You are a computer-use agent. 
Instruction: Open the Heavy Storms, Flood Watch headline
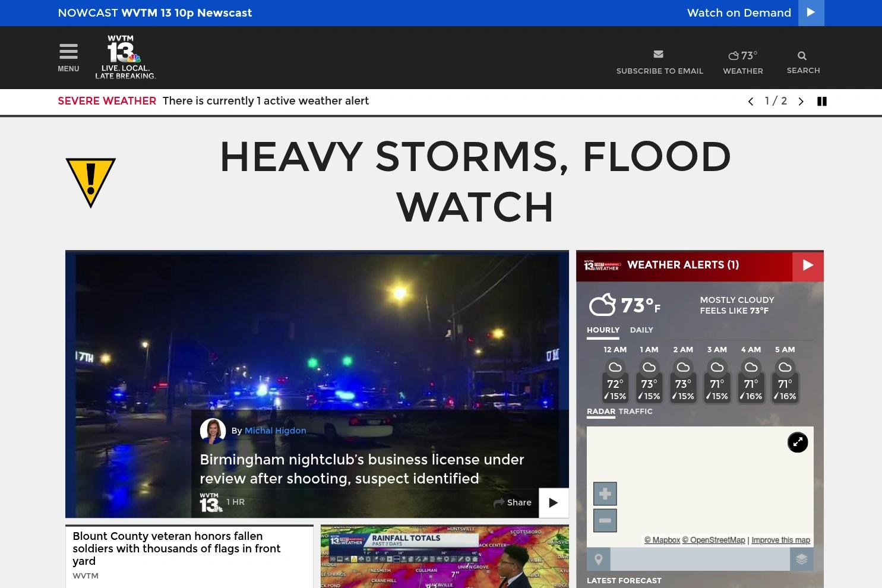pyautogui.click(x=475, y=182)
